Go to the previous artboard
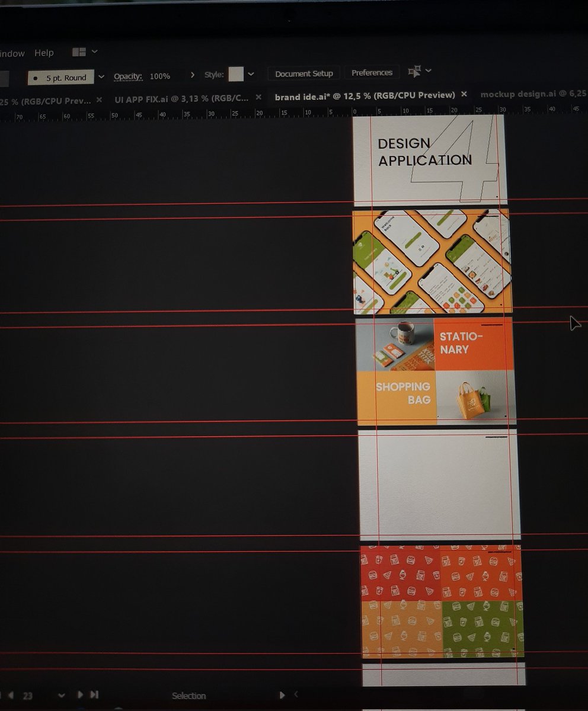This screenshot has height=711, width=588. point(11,695)
